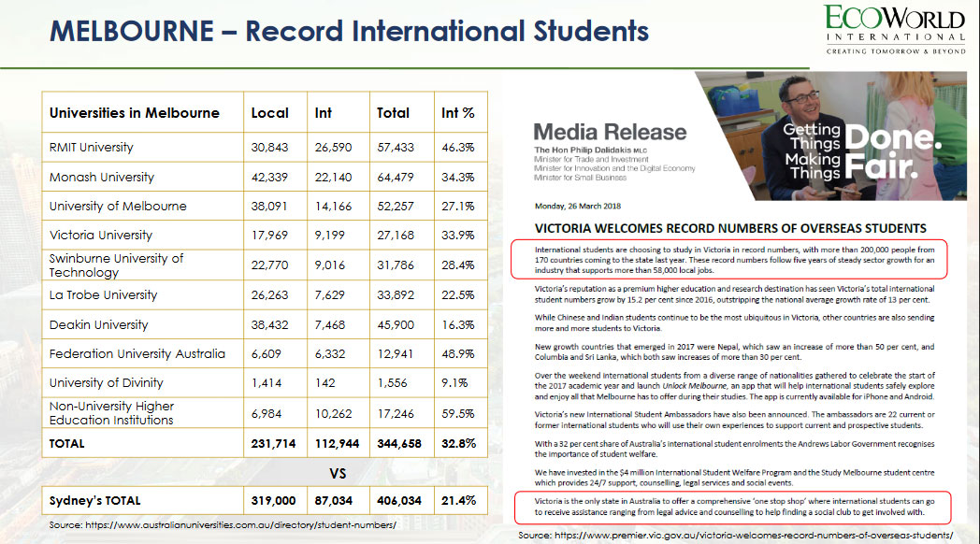Screen dimensions: 980x544
Task: Click the date 'Monday, 26 March 2018'
Action: click(578, 207)
